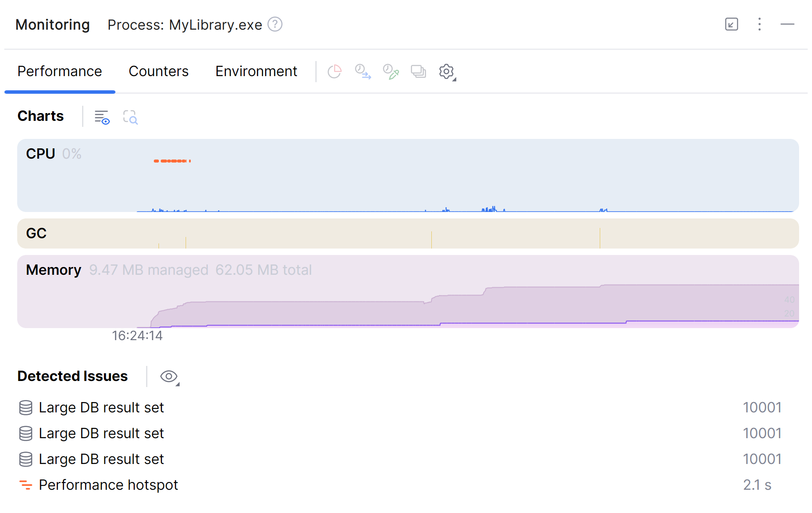
Task: Open the CPU usage pie chart snapshot
Action: click(x=335, y=71)
